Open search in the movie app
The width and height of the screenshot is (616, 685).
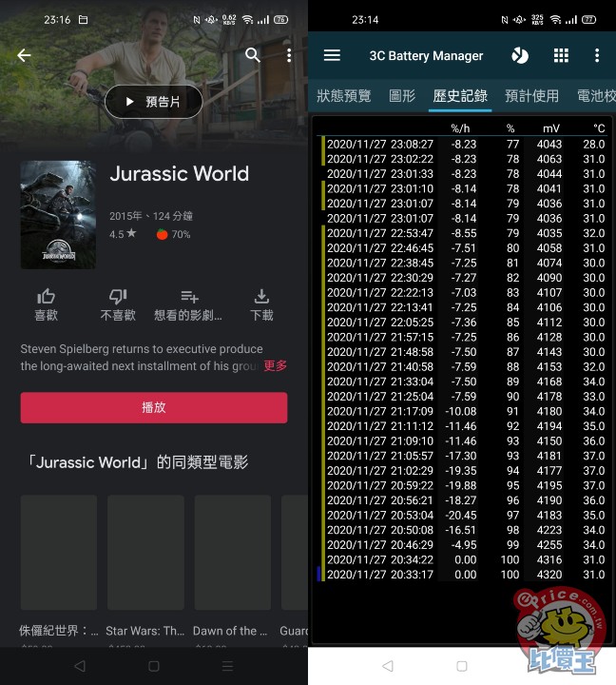coord(253,55)
